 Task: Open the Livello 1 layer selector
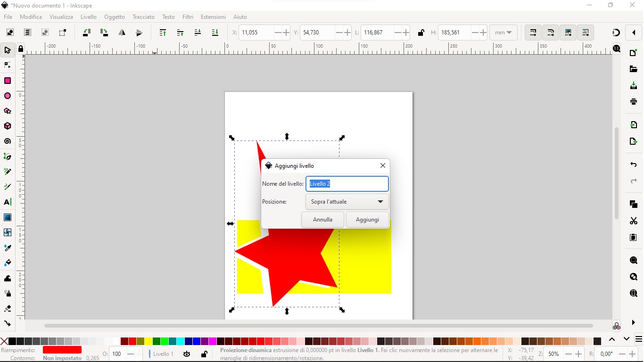[163, 354]
